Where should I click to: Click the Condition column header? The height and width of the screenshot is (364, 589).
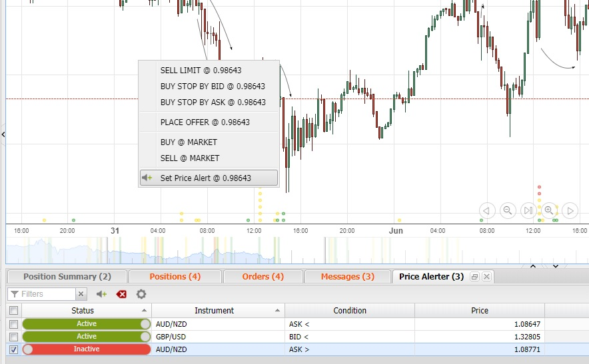coord(350,310)
